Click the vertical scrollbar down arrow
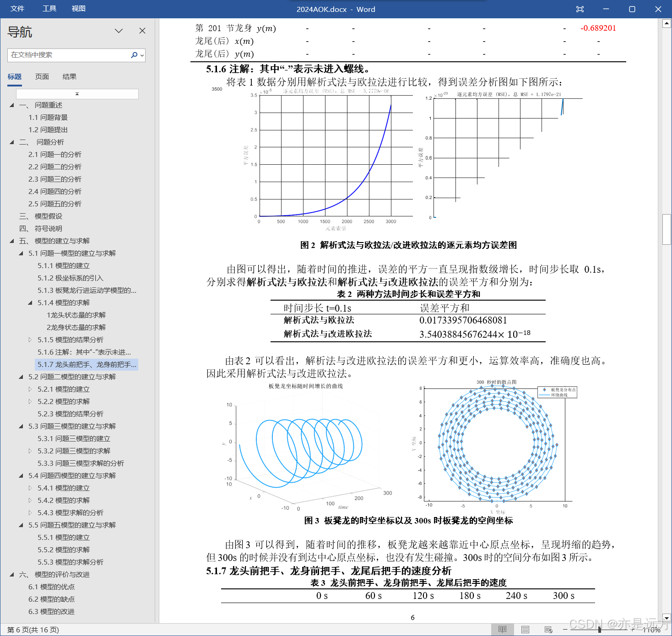Viewport: 672px width, 636px height. [x=667, y=618]
